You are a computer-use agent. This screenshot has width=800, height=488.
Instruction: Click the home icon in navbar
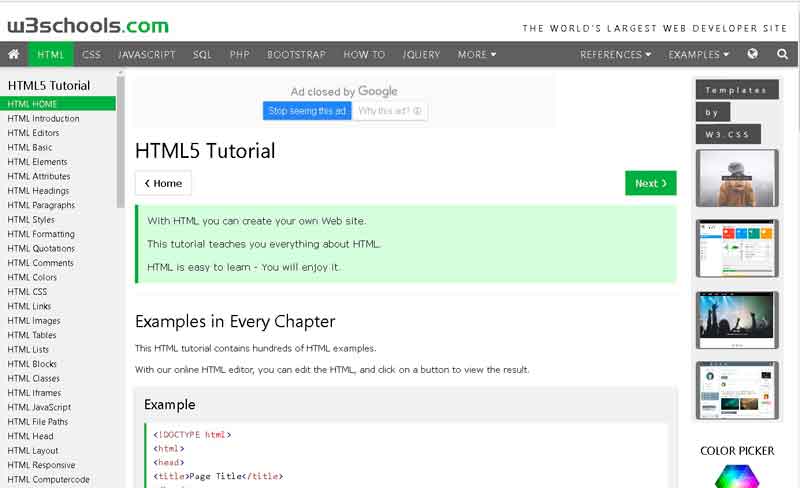(14, 54)
